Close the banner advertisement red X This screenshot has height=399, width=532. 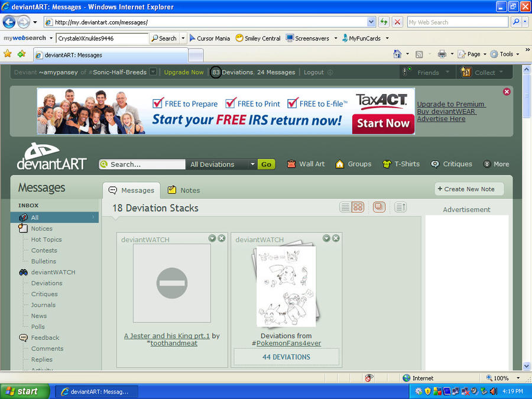[507, 92]
